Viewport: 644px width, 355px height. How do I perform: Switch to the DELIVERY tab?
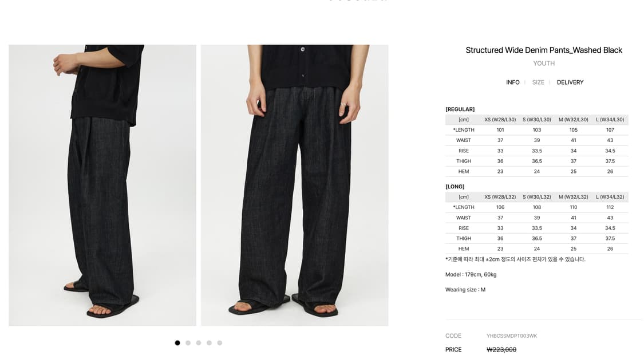coord(570,82)
